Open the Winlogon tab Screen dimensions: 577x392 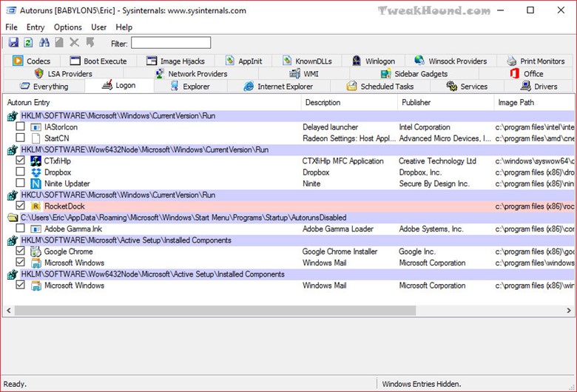373,61
